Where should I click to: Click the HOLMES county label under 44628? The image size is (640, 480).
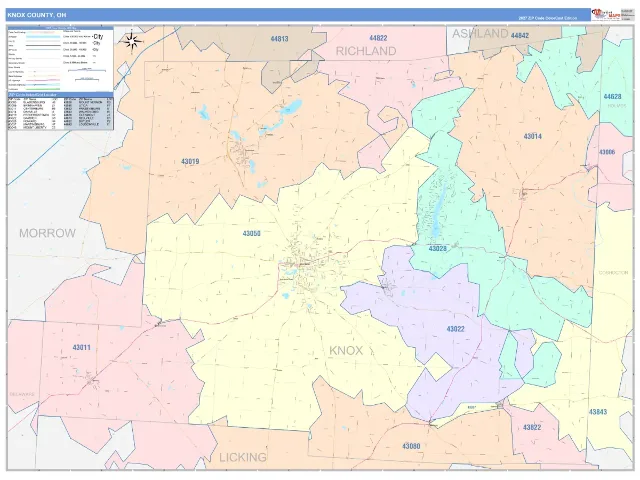[617, 106]
